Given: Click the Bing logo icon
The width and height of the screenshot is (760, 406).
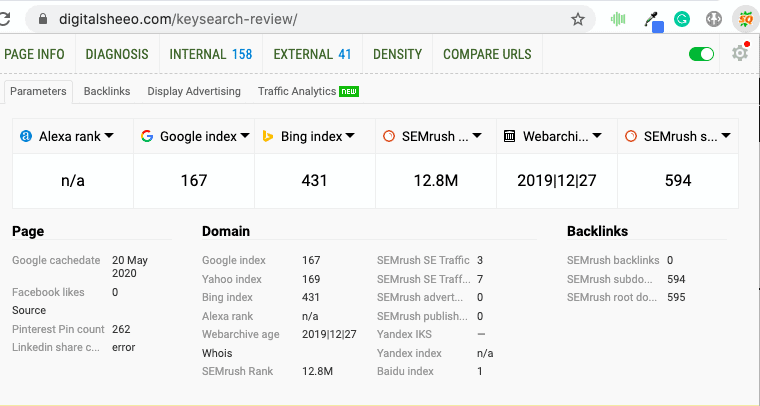Looking at the screenshot, I should [x=268, y=136].
